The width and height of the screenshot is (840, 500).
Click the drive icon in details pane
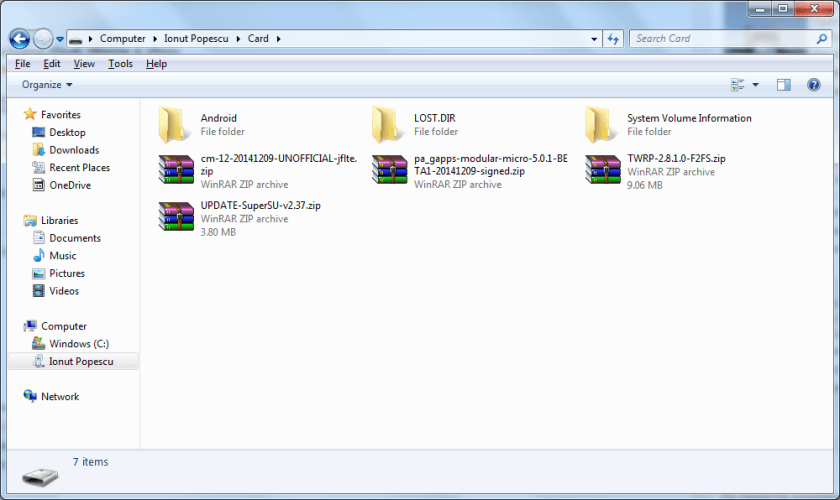pos(40,476)
